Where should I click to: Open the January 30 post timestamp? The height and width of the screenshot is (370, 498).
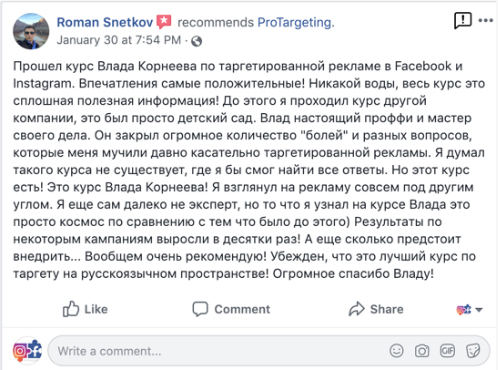119,40
